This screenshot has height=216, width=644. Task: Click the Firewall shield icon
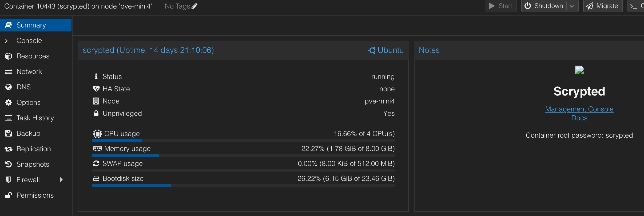pos(9,180)
